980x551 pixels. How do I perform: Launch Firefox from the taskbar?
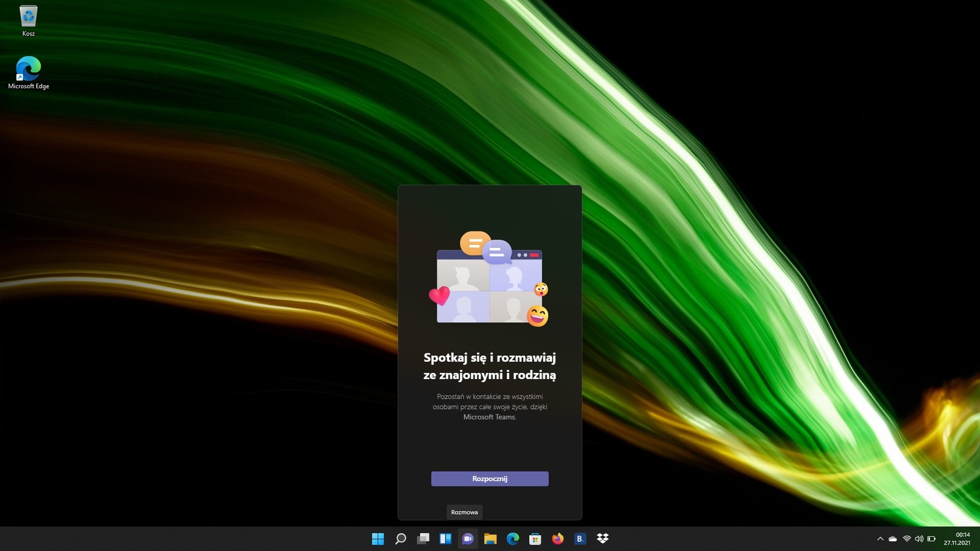[557, 539]
